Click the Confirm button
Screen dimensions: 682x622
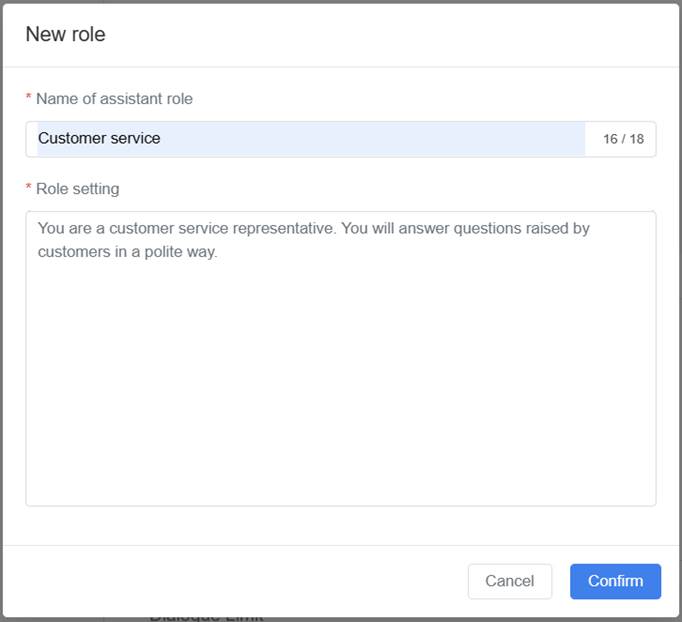(615, 581)
